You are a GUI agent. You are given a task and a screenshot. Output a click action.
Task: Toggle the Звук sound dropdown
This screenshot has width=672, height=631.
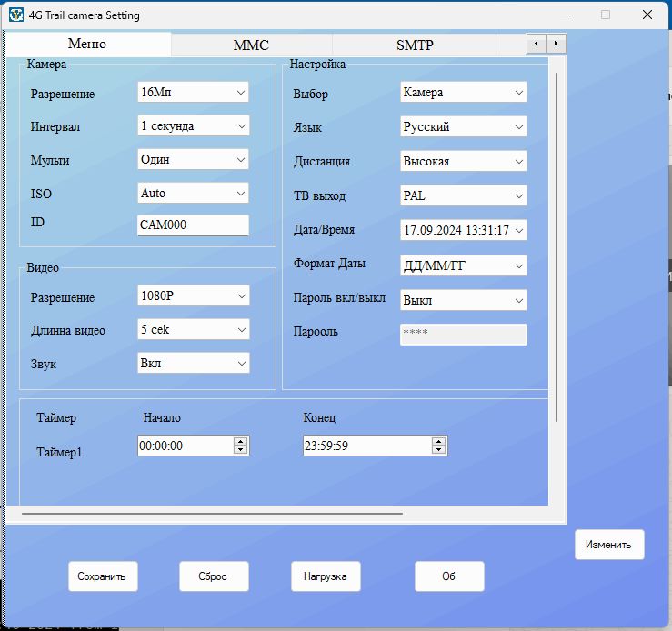241,364
